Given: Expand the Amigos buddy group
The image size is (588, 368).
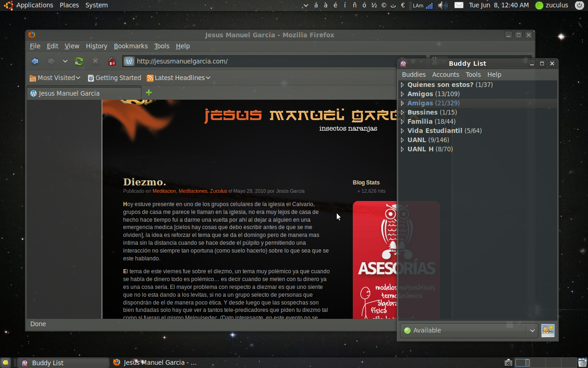Looking at the screenshot, I should [x=402, y=94].
